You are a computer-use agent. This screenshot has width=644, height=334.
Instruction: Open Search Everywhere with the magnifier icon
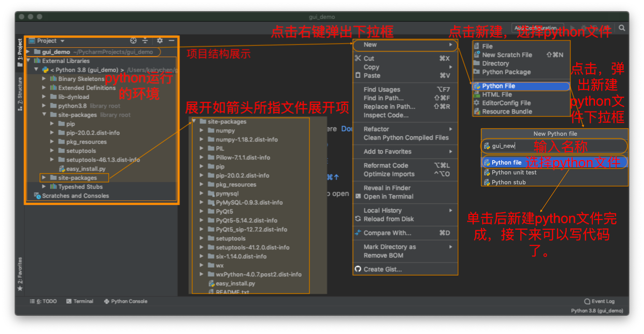pyautogui.click(x=622, y=27)
